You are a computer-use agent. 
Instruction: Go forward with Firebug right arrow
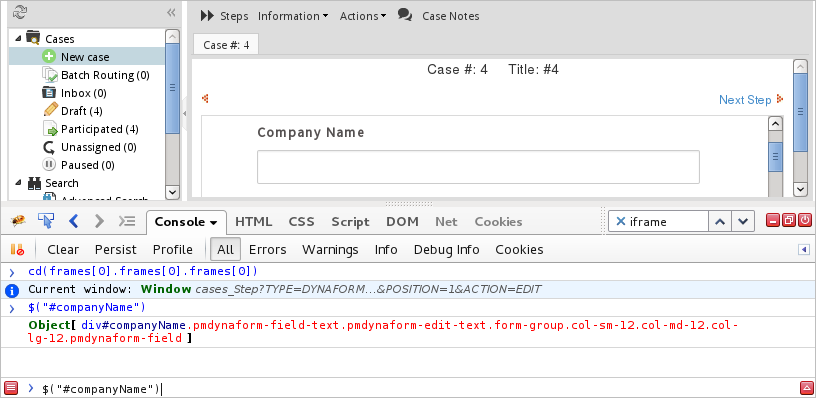(99, 221)
